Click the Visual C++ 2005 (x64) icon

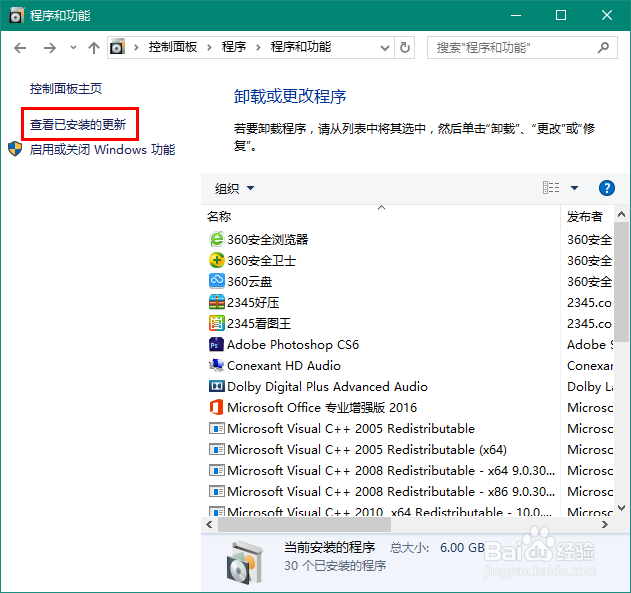(217, 449)
